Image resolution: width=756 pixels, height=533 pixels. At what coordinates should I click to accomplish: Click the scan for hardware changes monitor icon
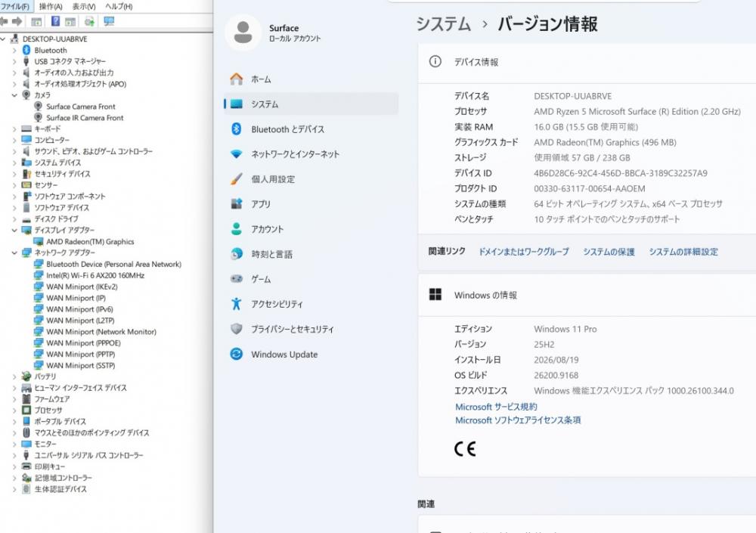[109, 21]
